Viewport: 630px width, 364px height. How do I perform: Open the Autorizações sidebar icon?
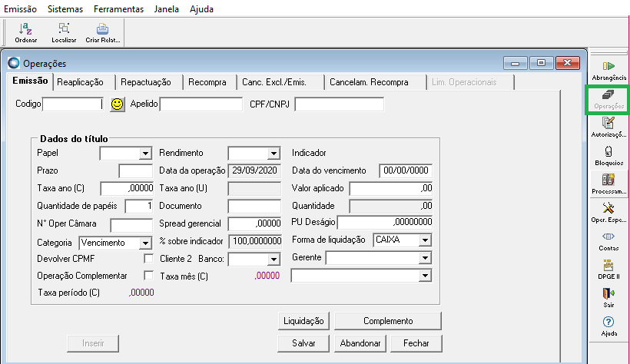pos(608,127)
